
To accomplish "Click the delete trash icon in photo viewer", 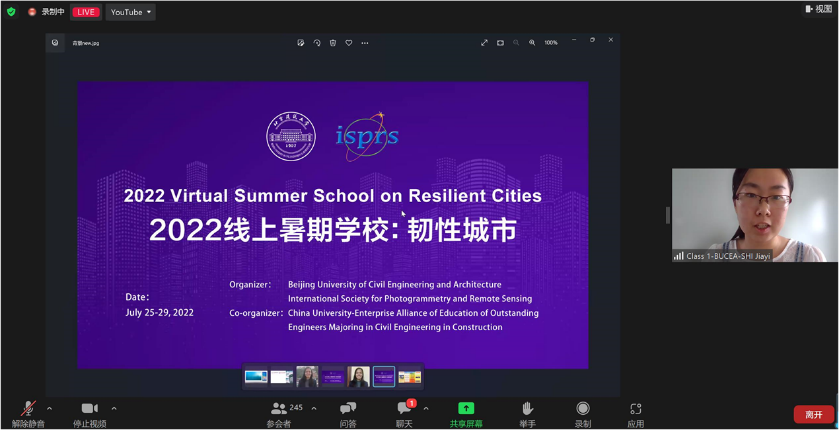I will (332, 43).
